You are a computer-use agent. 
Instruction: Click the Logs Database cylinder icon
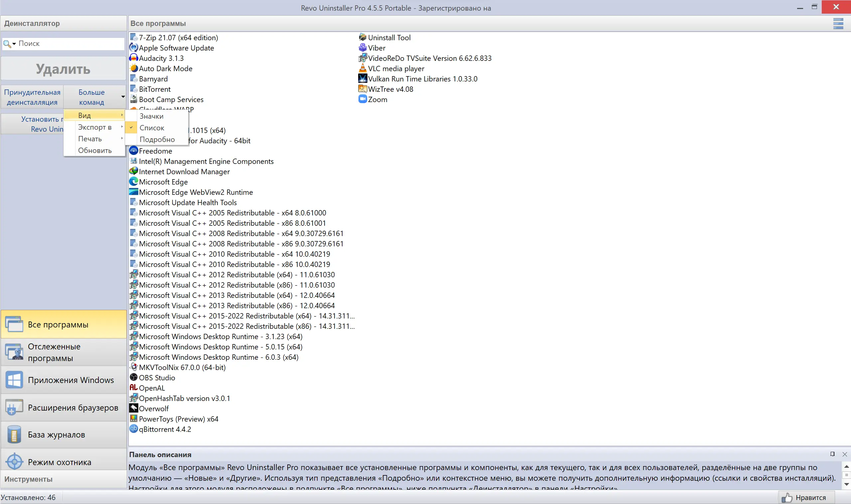coord(14,435)
